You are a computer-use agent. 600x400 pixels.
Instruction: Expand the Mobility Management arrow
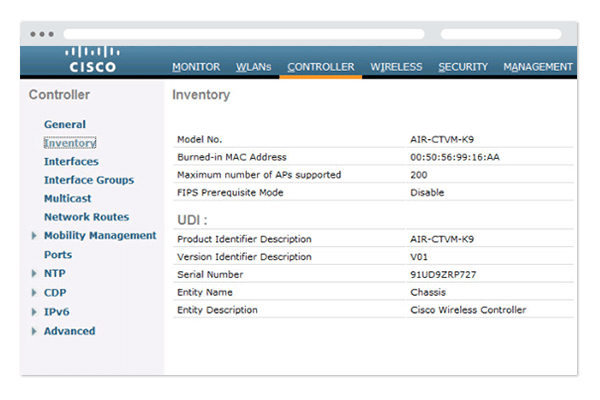[35, 236]
